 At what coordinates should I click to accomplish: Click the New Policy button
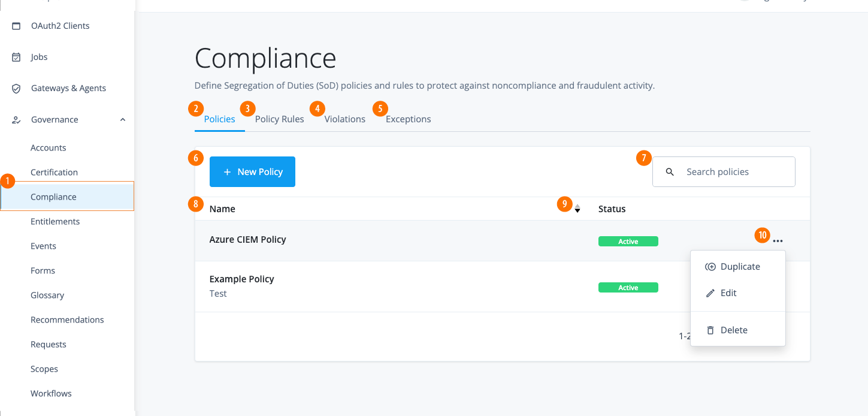252,171
